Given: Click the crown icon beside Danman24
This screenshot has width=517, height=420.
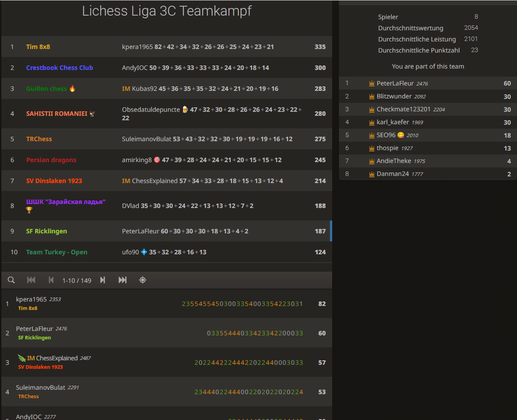Looking at the screenshot, I should tap(372, 174).
